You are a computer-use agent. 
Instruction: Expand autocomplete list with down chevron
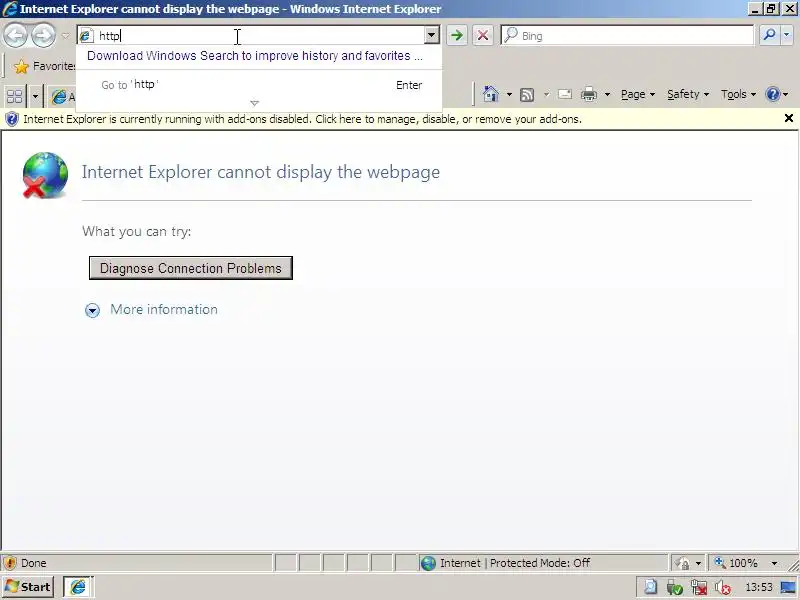[x=255, y=103]
